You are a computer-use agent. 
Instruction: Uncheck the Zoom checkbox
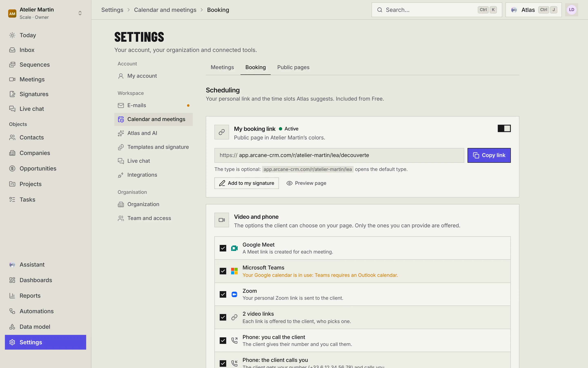coord(223,294)
